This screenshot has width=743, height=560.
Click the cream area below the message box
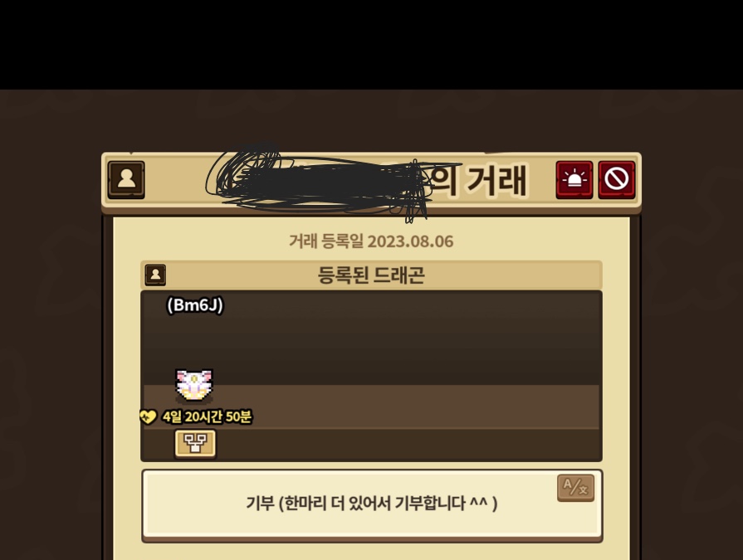372,552
